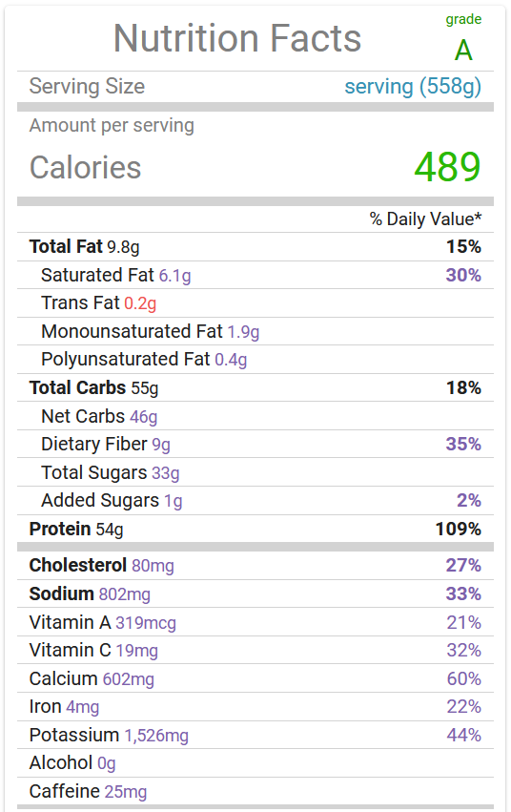Viewport: 511px width, 812px height.
Task: Open the serving (558g) size selector
Action: [x=413, y=87]
